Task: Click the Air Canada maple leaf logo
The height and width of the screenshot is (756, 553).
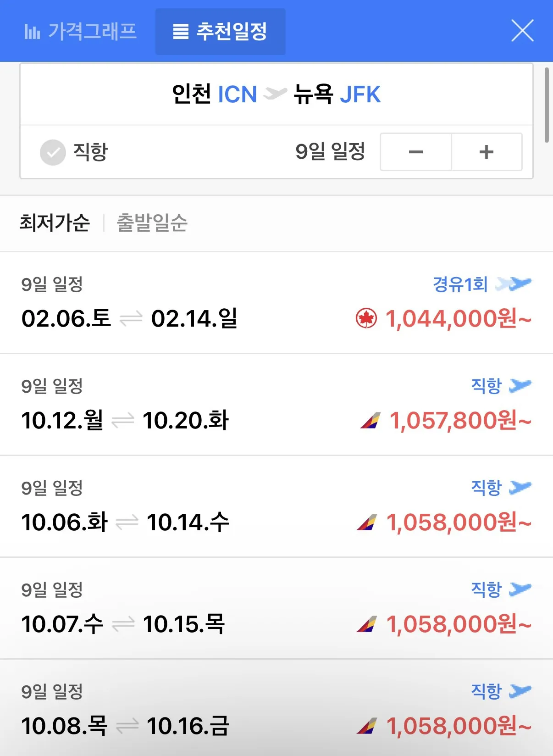Action: tap(366, 318)
